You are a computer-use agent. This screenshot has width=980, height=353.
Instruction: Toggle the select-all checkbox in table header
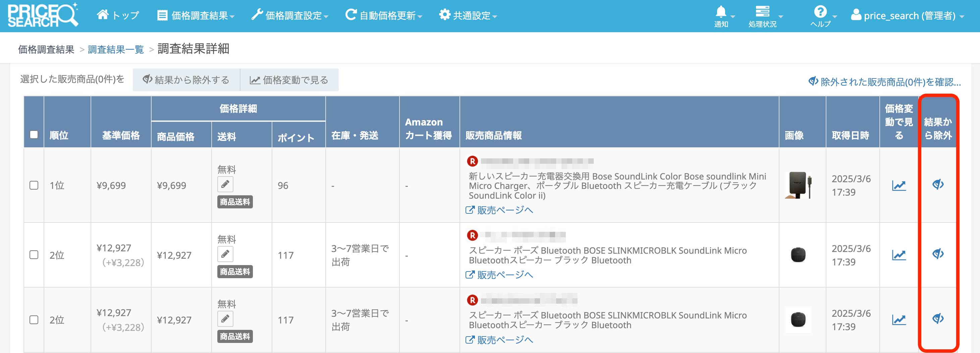(34, 135)
